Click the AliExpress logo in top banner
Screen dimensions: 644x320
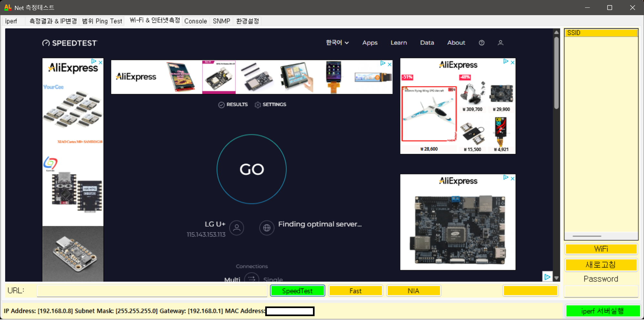pyautogui.click(x=136, y=77)
